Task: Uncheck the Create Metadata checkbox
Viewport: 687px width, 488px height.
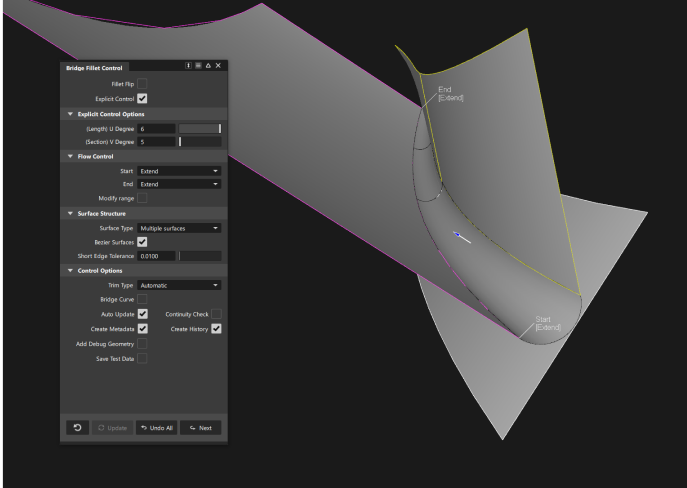Action: click(142, 329)
